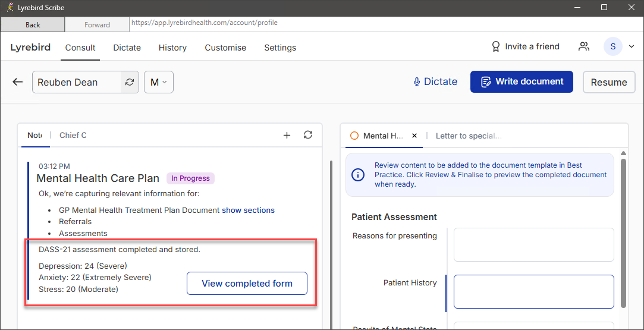The image size is (644, 330).
Task: Click the Patient History text box
Action: (x=533, y=291)
